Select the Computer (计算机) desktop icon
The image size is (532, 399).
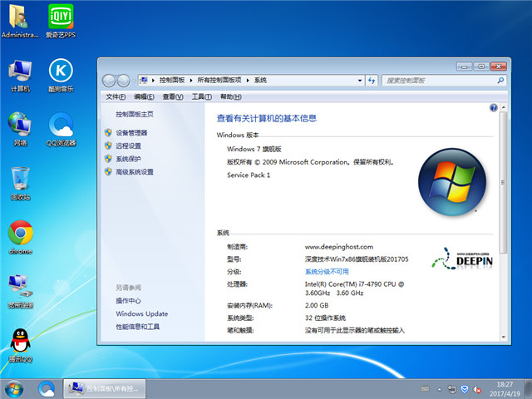point(20,76)
